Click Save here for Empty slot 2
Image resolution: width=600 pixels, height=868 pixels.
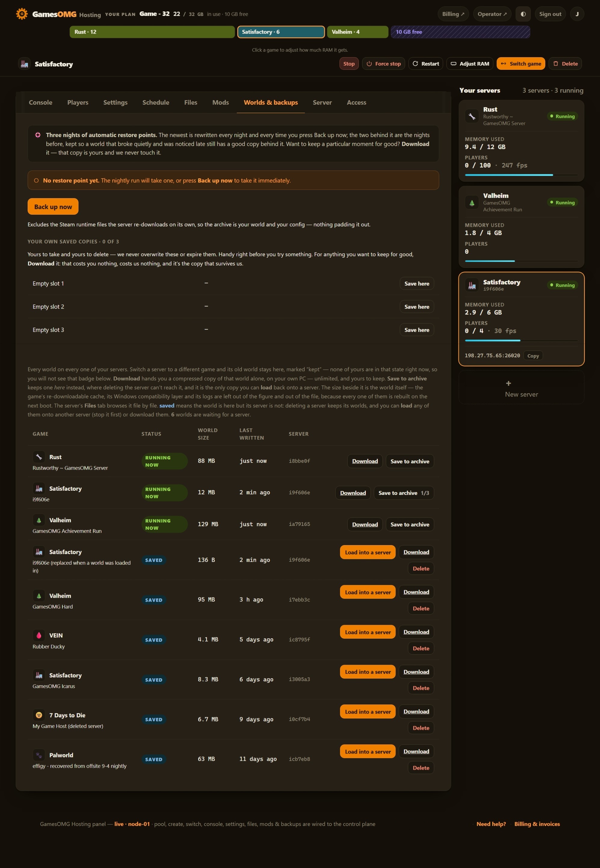417,307
